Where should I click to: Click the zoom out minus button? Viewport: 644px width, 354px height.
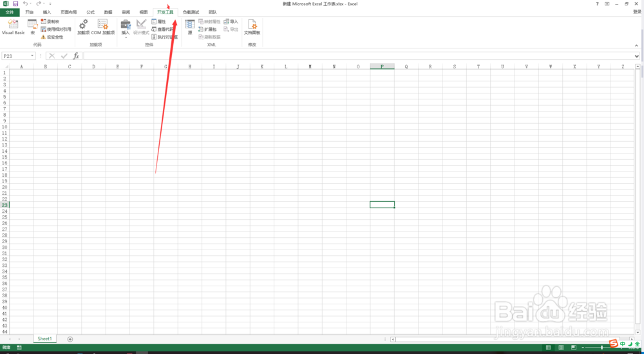582,348
